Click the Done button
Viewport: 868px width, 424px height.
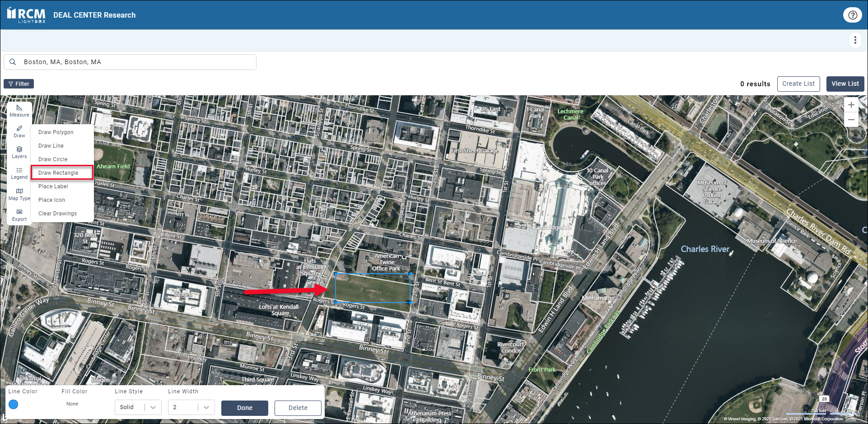click(244, 408)
